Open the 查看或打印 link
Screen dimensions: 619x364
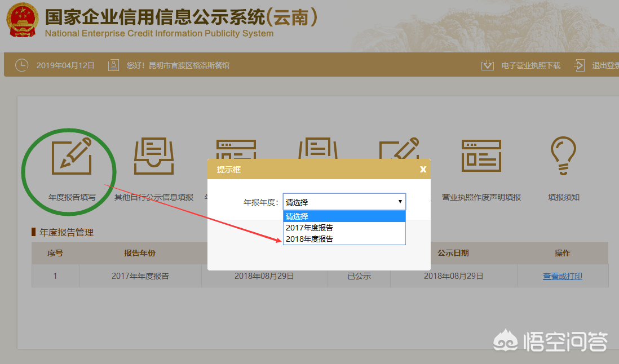[x=562, y=276]
